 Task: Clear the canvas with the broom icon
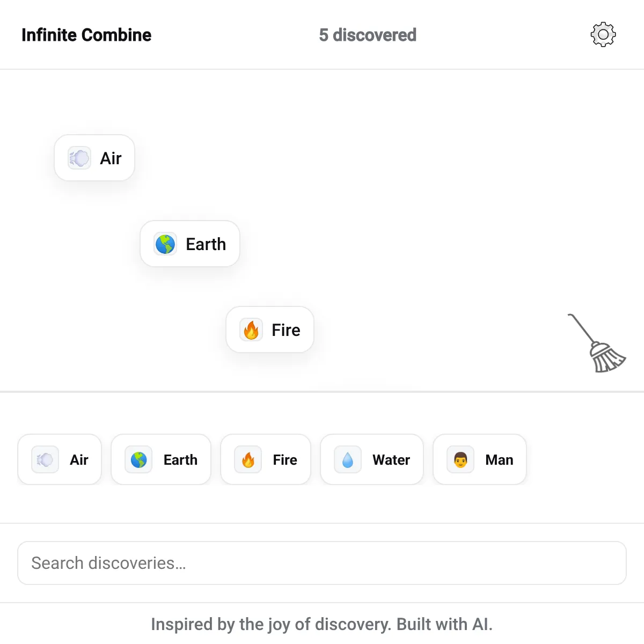click(597, 343)
